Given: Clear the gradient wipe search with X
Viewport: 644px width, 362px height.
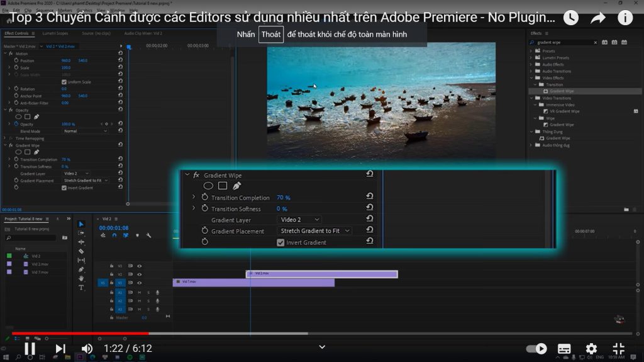Looking at the screenshot, I should click(596, 42).
